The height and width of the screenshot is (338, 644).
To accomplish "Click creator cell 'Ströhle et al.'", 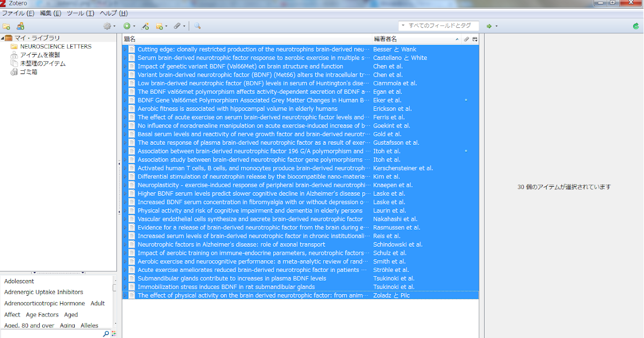I will coord(391,270).
